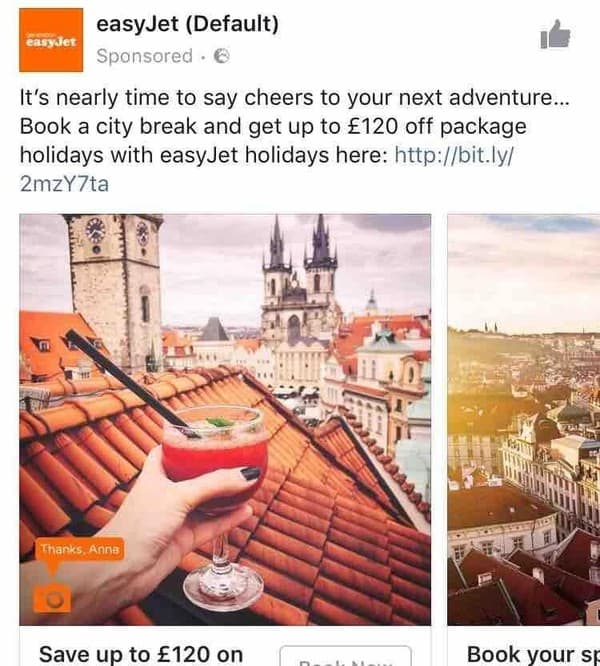Follow the http://bit.ly/ link in post
The image size is (600, 666).
tap(454, 155)
